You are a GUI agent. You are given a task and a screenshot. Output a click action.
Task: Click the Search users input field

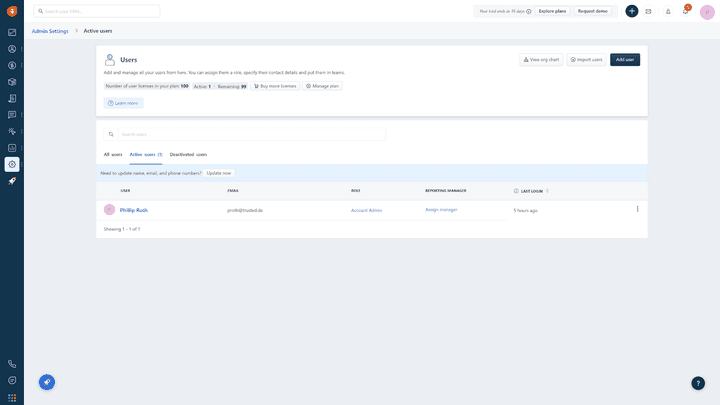coord(250,134)
